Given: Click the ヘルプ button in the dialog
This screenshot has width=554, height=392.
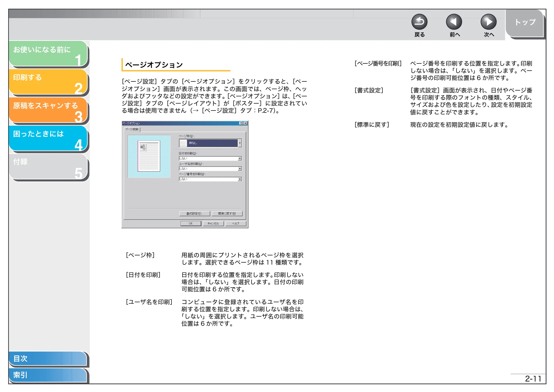Looking at the screenshot, I should click(235, 224).
